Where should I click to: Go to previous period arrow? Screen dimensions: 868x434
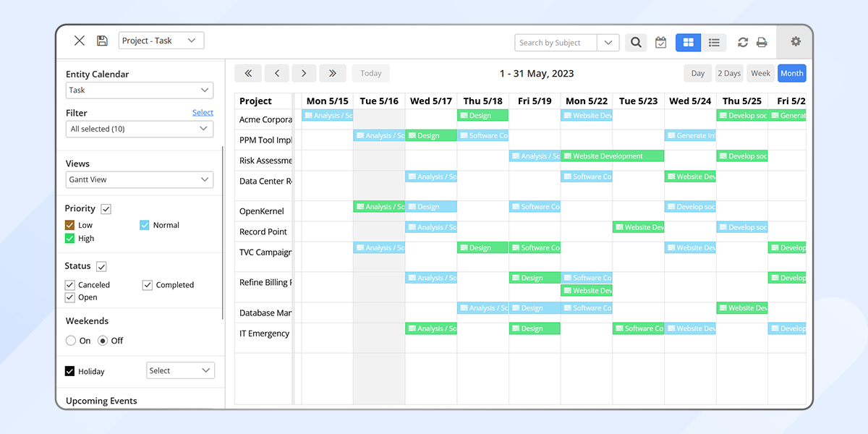coord(277,73)
